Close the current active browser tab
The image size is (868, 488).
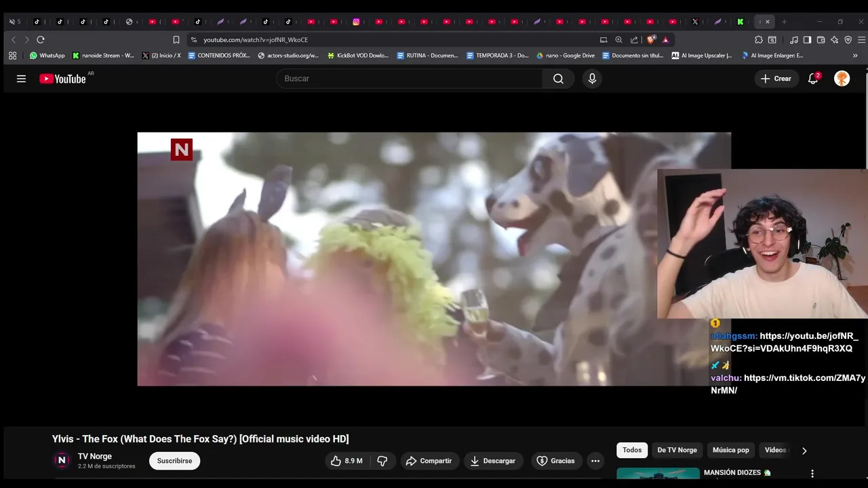[x=768, y=22]
